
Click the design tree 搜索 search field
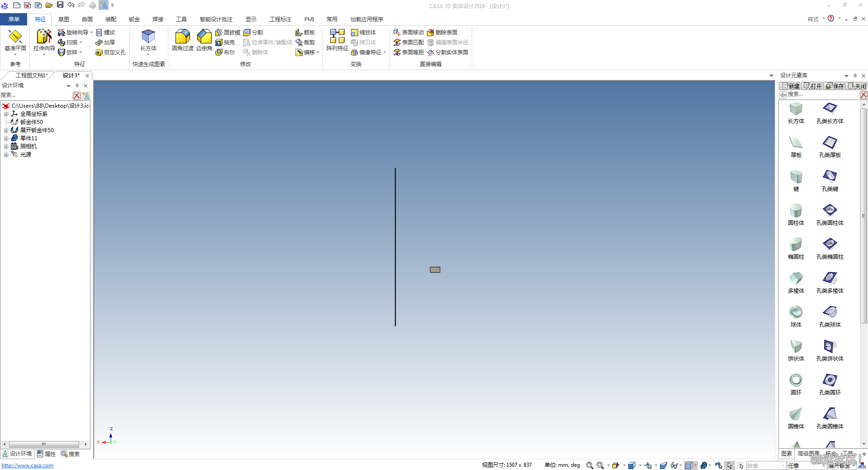pyautogui.click(x=36, y=95)
